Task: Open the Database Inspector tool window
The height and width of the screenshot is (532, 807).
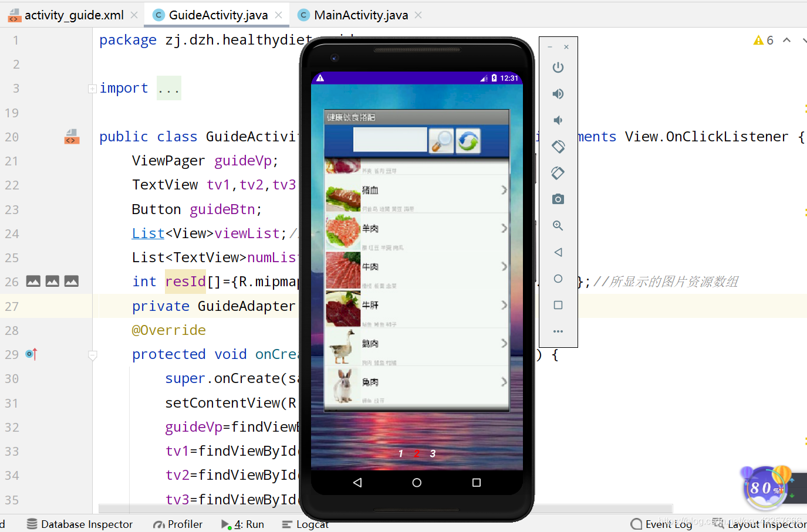Action: coord(80,524)
